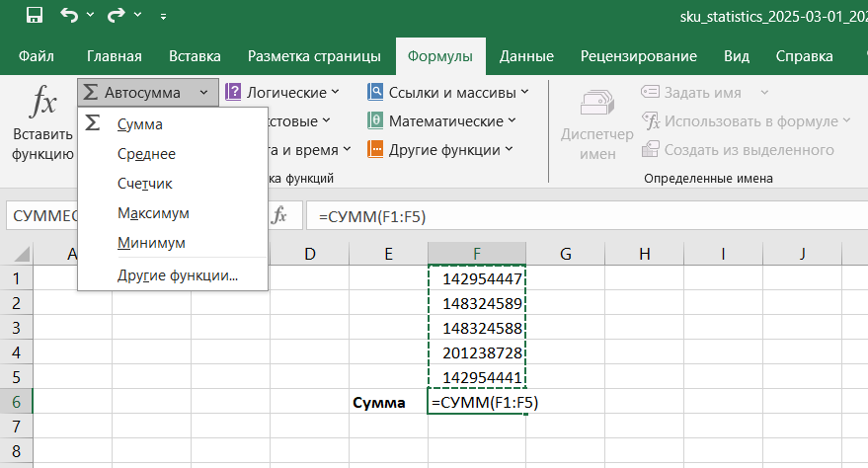Click the Save icon in title bar
Viewport: 868px width, 468px height.
(x=34, y=16)
